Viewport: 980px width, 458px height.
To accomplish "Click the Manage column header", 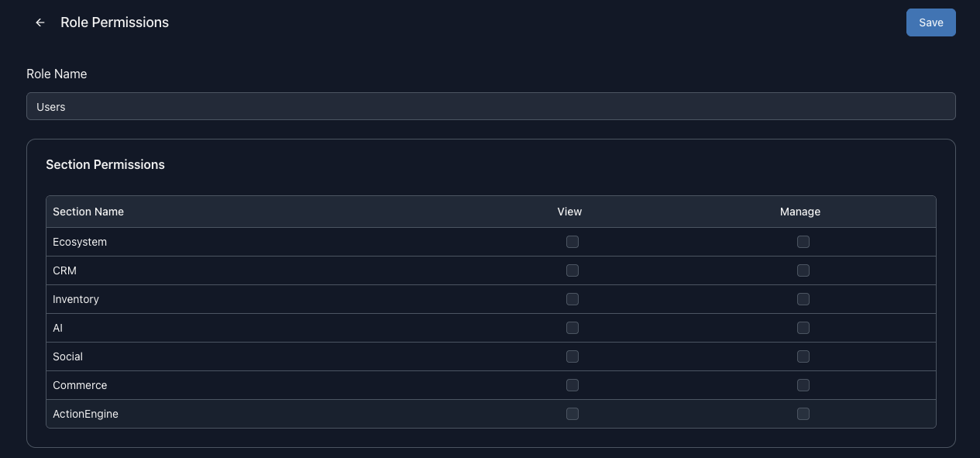I will point(799,212).
